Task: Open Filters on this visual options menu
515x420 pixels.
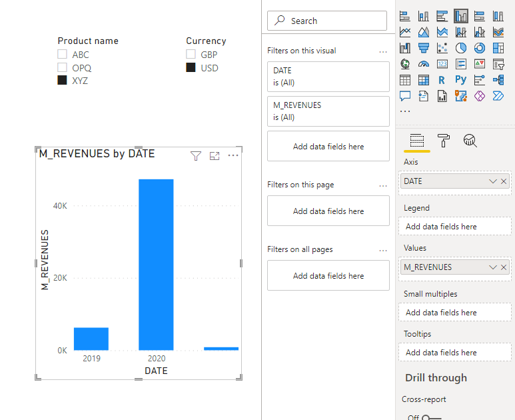Action: click(383, 51)
